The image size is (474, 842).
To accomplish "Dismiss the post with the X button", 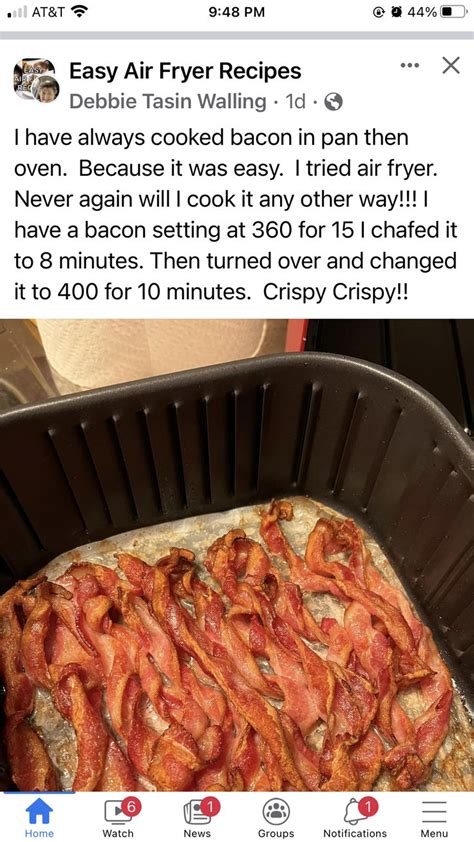I will pyautogui.click(x=450, y=66).
